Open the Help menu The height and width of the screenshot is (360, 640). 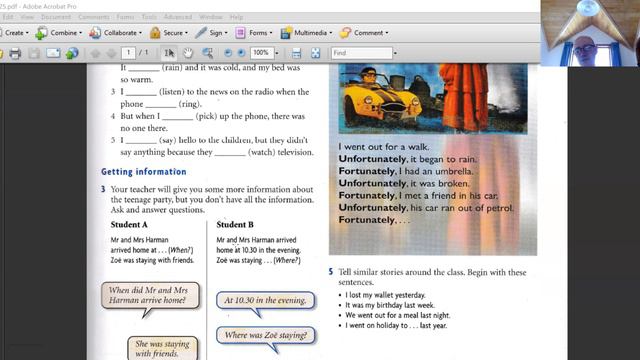(x=236, y=17)
